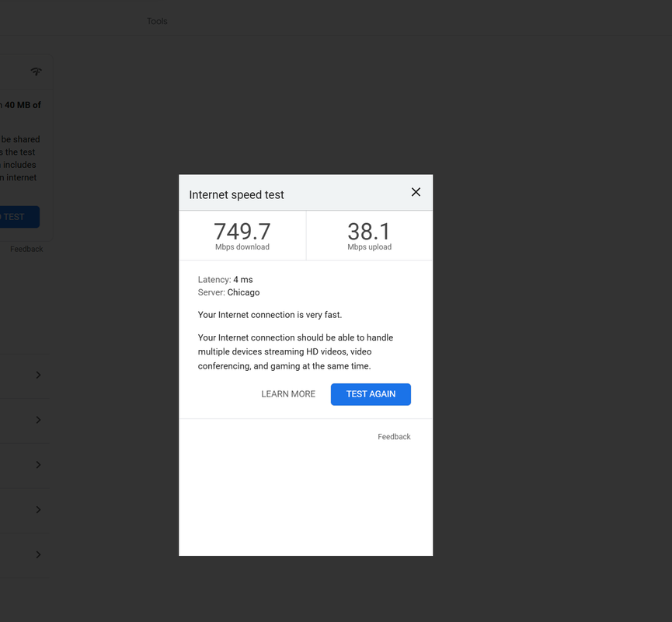Viewport: 672px width, 622px height.
Task: Click the Internet speed test dialog title
Action: (x=237, y=194)
